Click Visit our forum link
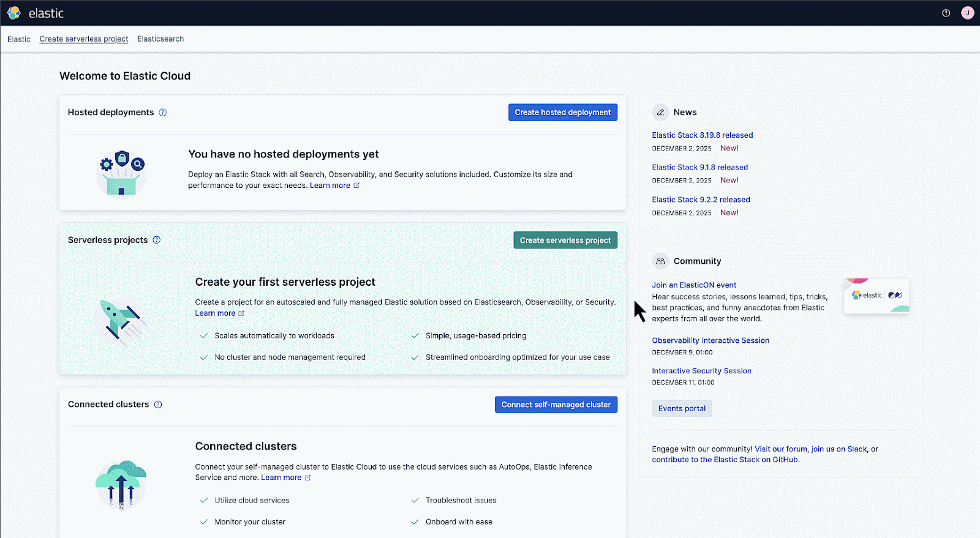This screenshot has width=980, height=538. tap(781, 449)
